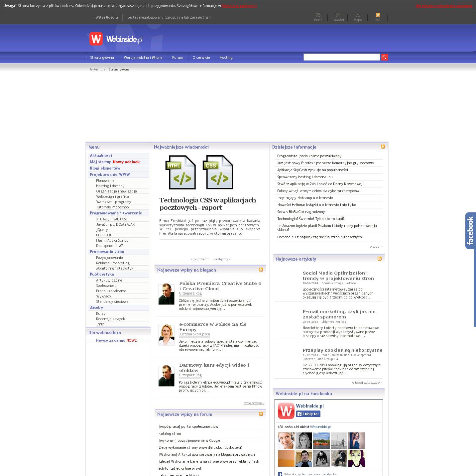Expand the Facebook side tab
Viewport: 476px width, 476px height.
click(470, 230)
